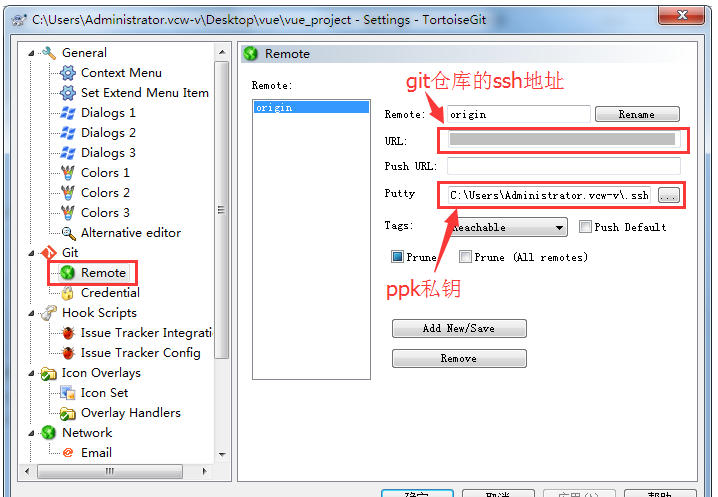
Task: Click the Git diamond icon
Action: [49, 253]
